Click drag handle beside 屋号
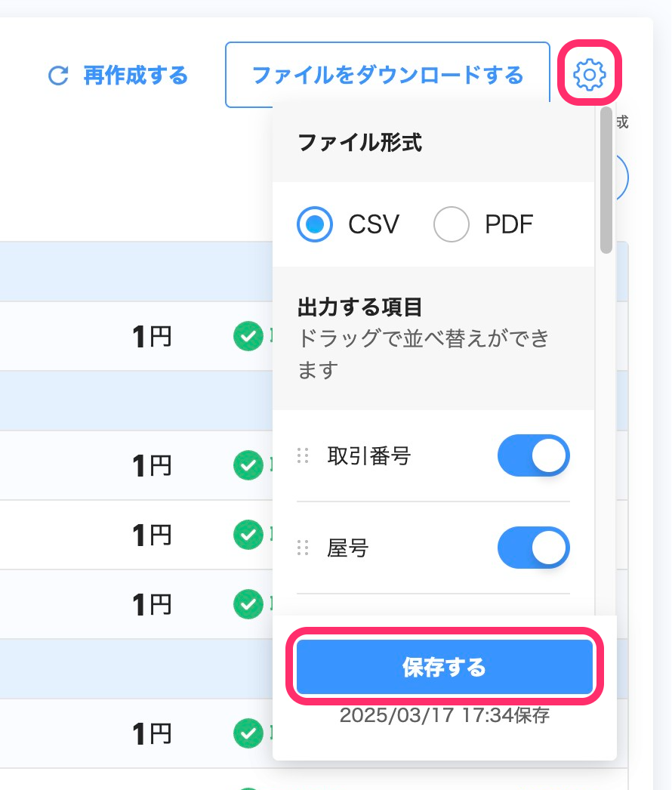 coord(303,548)
